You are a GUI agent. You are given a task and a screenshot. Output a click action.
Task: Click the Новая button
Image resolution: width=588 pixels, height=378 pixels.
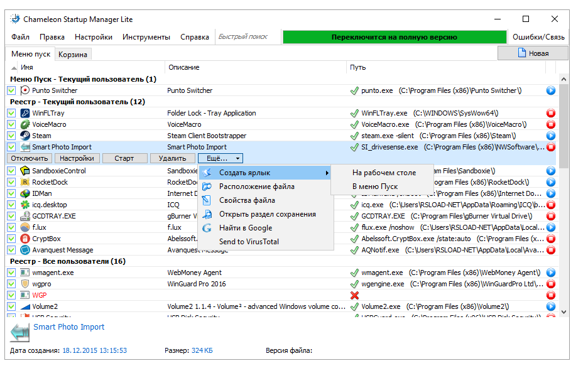(x=533, y=53)
